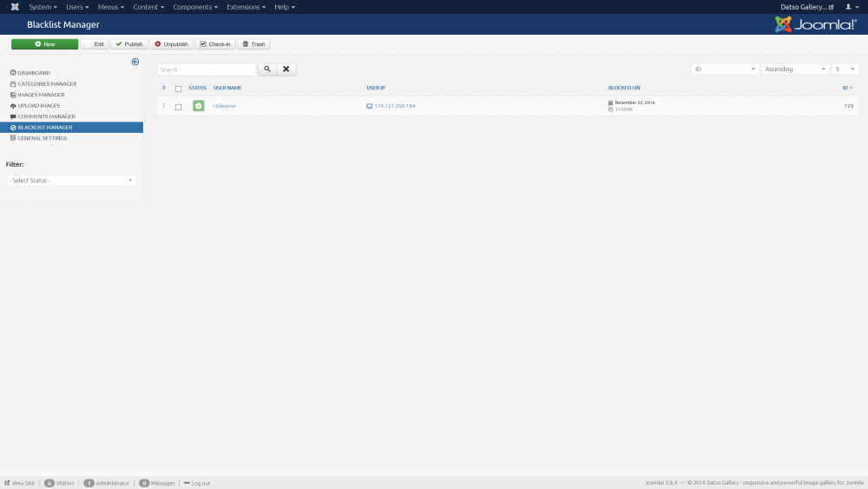This screenshot has width=868, height=489.
Task: Click the Check-in toolbar button
Action: (x=214, y=44)
